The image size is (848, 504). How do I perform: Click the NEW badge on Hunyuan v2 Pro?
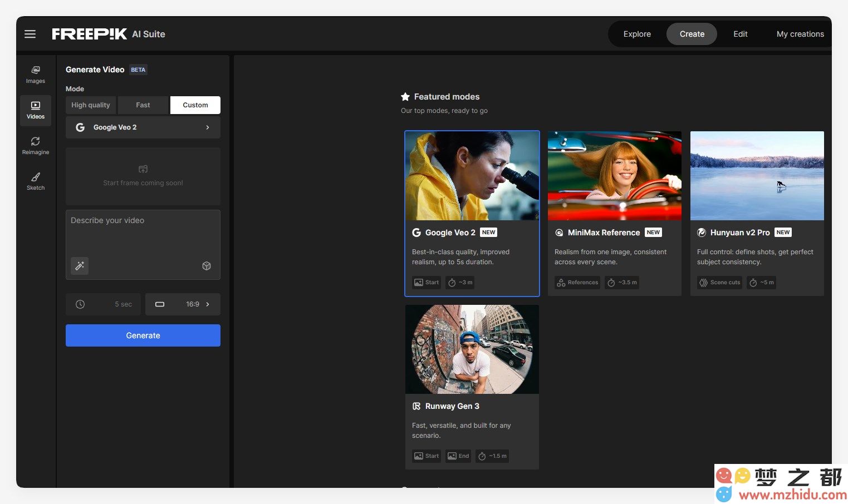783,233
